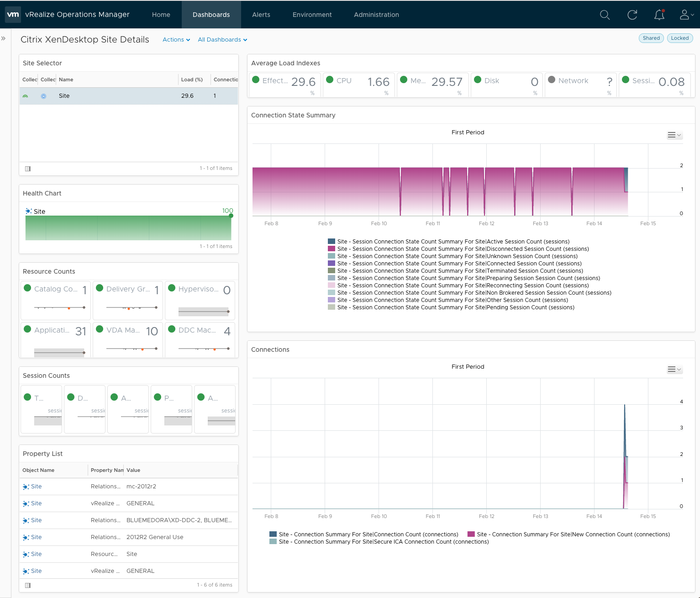The height and width of the screenshot is (598, 700).
Task: Open Site Selector column chooser icon
Action: pyautogui.click(x=28, y=169)
